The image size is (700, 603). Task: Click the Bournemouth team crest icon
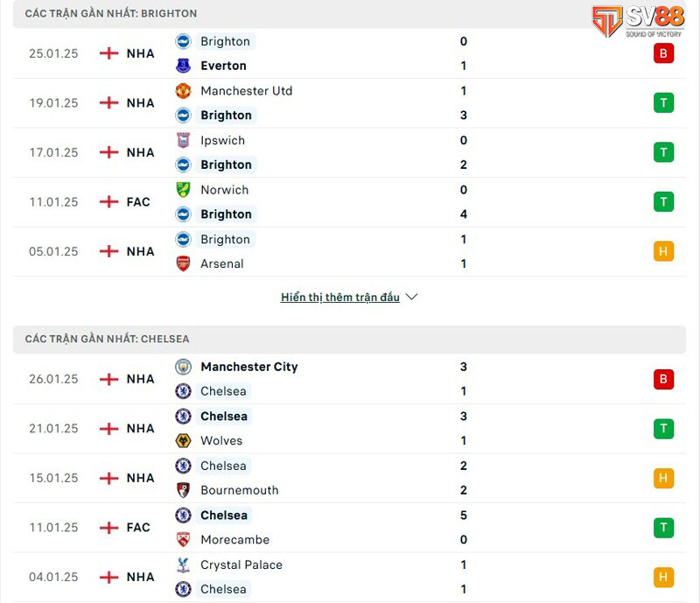click(x=183, y=490)
